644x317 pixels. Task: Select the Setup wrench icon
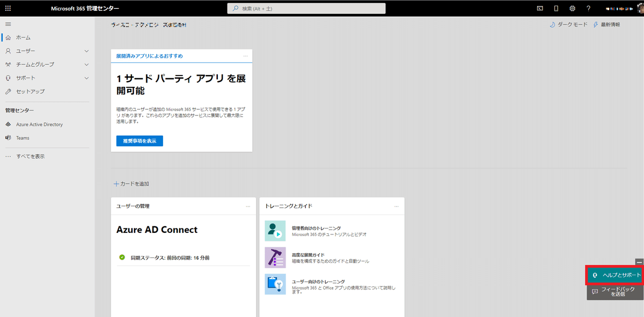coord(8,91)
